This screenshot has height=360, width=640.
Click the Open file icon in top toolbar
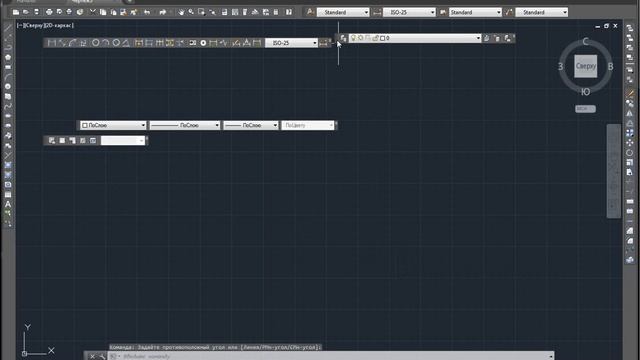(x=26, y=12)
